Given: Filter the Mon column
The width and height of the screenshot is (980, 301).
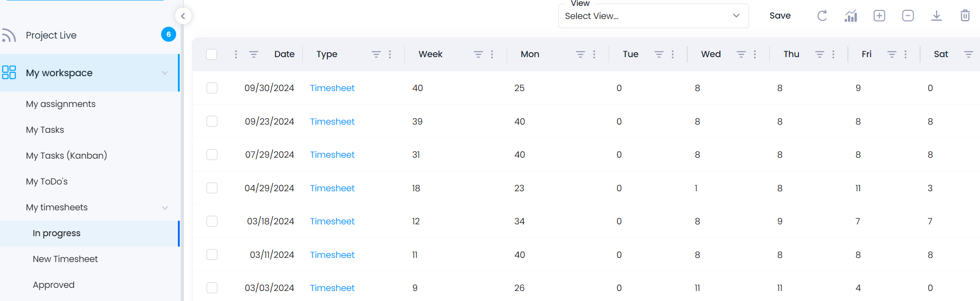Looking at the screenshot, I should [581, 54].
